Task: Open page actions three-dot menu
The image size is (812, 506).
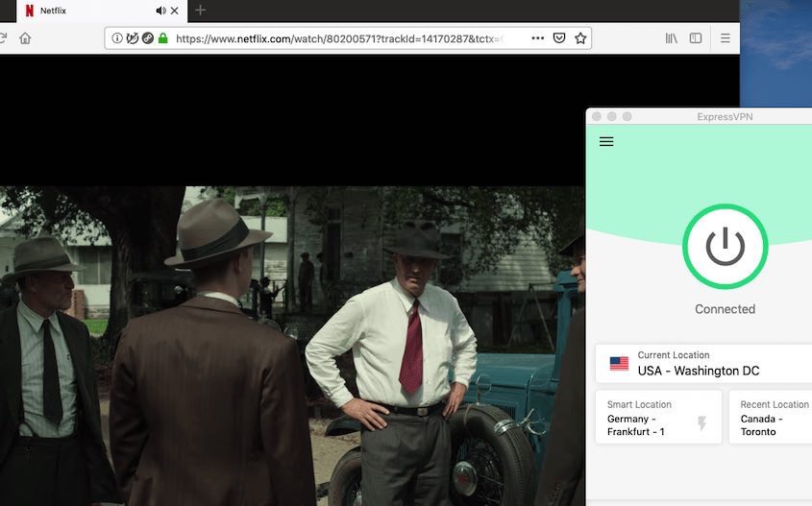Action: [537, 38]
